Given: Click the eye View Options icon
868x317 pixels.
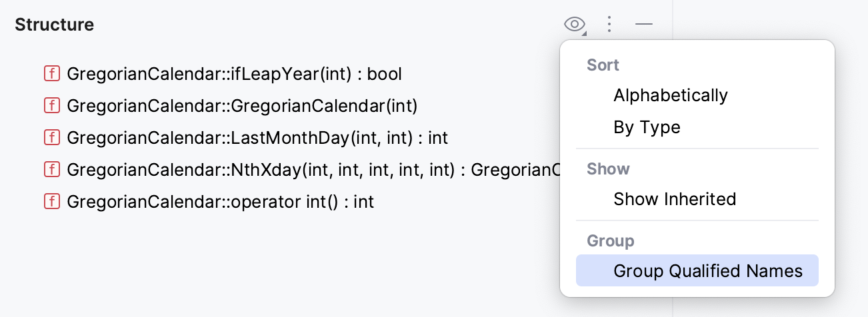Looking at the screenshot, I should point(574,25).
